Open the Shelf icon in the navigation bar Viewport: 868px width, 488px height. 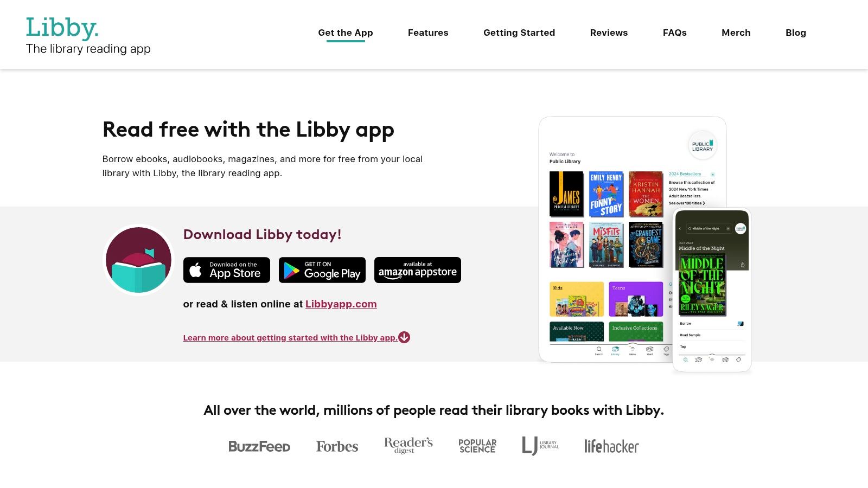click(x=649, y=349)
